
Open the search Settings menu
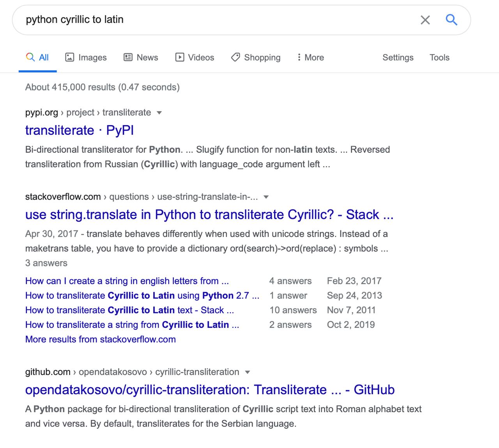(398, 58)
